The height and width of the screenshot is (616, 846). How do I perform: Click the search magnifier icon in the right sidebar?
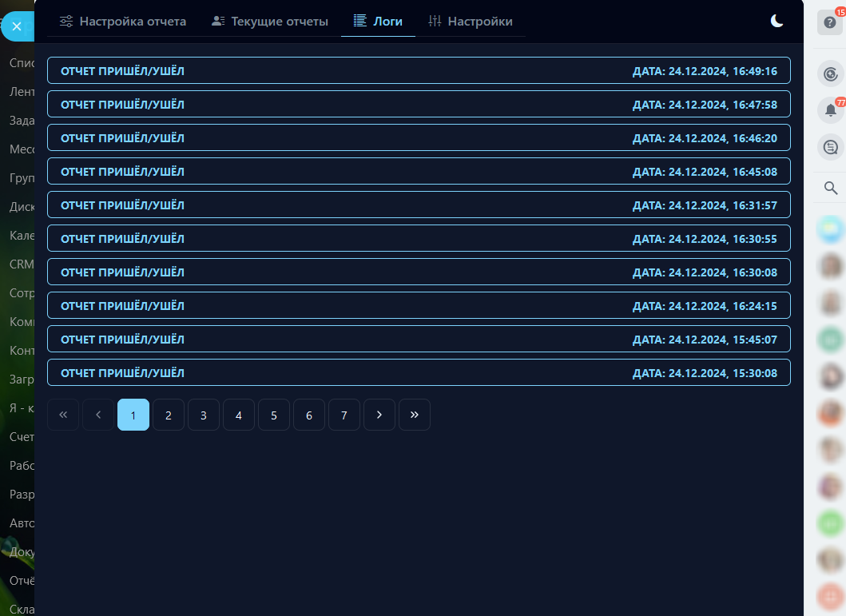tap(831, 188)
